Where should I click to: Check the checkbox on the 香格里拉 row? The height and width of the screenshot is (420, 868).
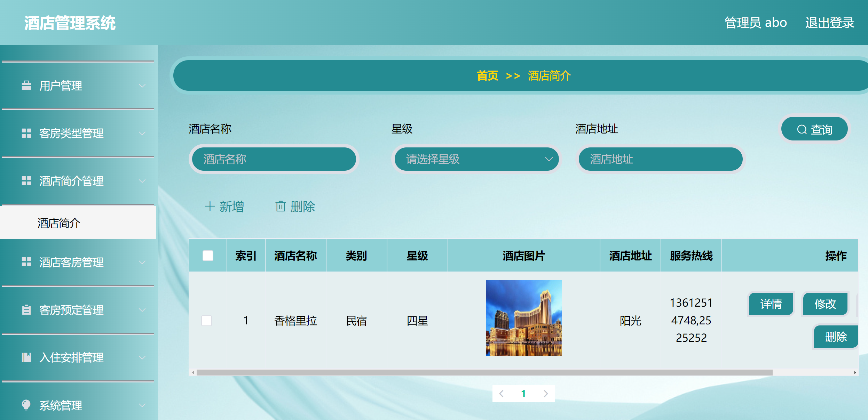[207, 321]
